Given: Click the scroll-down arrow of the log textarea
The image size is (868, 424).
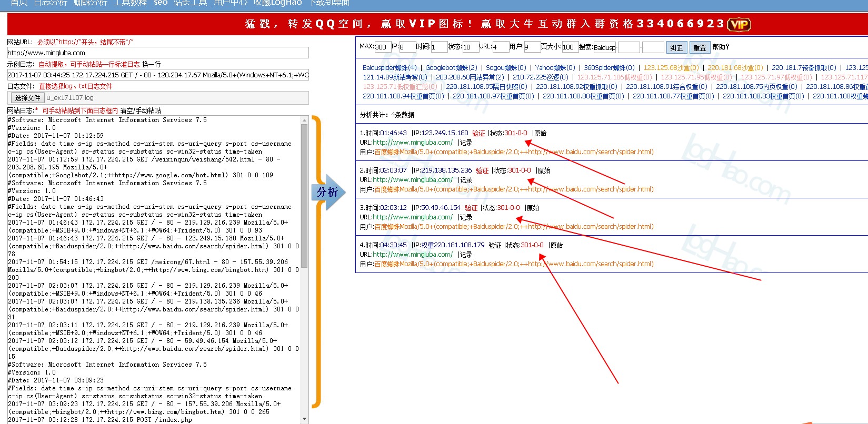Looking at the screenshot, I should 304,419.
